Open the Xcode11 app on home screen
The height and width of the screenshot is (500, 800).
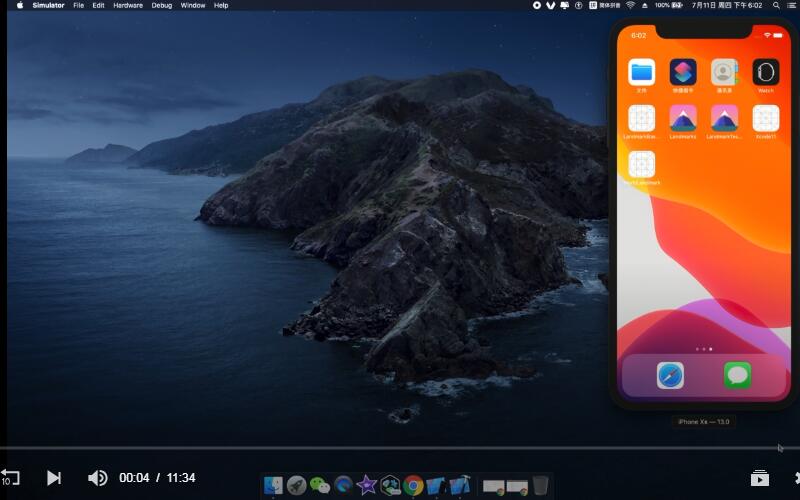[765, 118]
